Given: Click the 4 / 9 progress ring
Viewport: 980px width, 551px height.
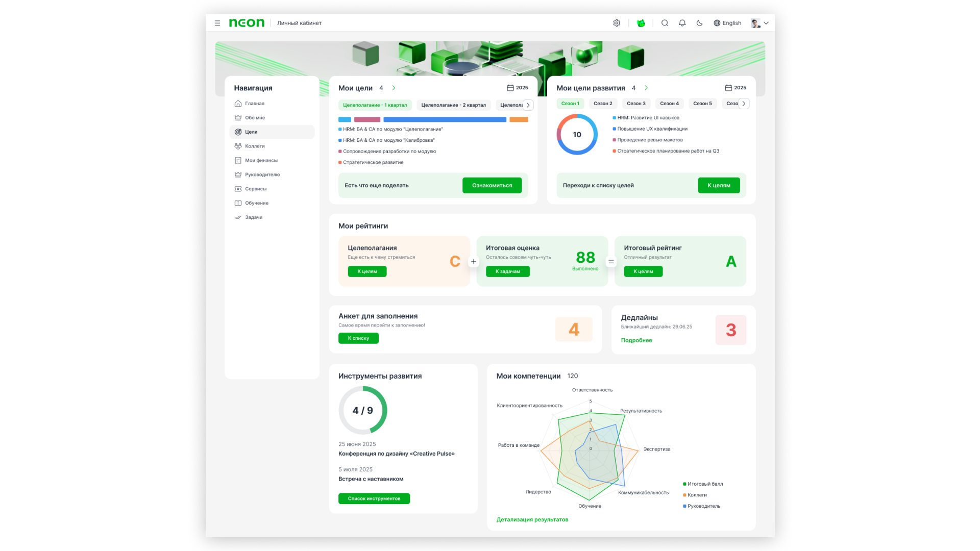Looking at the screenshot, I should click(x=363, y=410).
